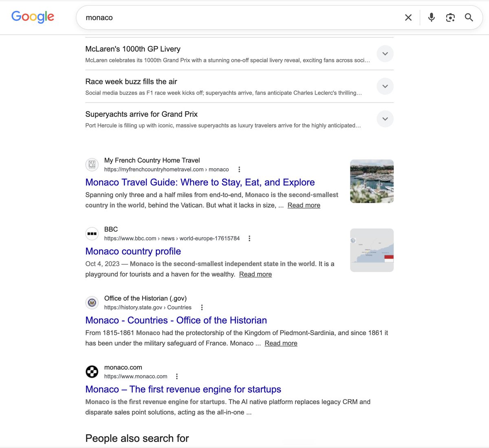Open Monaco first revenue engine for startups link

[183, 389]
